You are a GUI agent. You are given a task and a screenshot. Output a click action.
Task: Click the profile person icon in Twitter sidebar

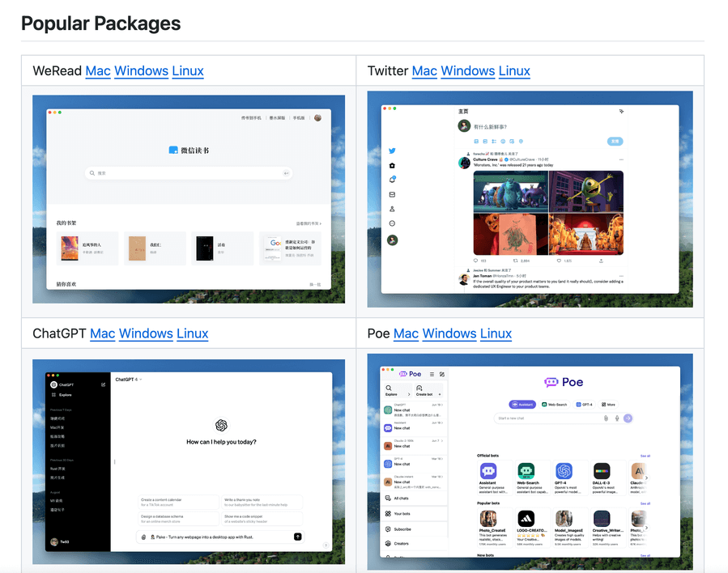click(x=392, y=209)
